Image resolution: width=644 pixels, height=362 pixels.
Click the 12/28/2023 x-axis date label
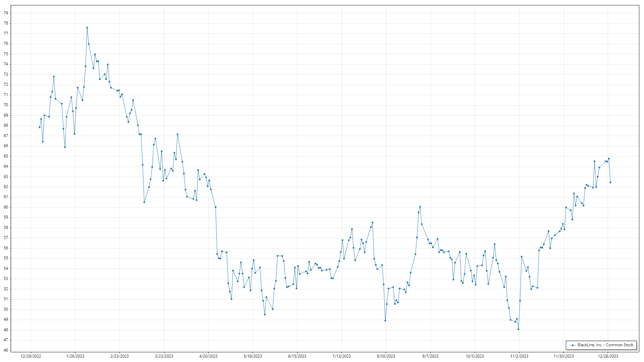[x=608, y=356]
